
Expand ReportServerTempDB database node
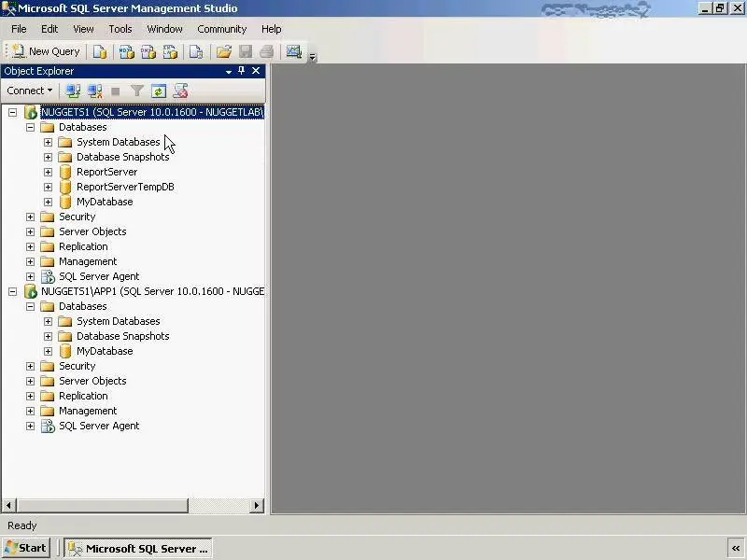pos(49,188)
